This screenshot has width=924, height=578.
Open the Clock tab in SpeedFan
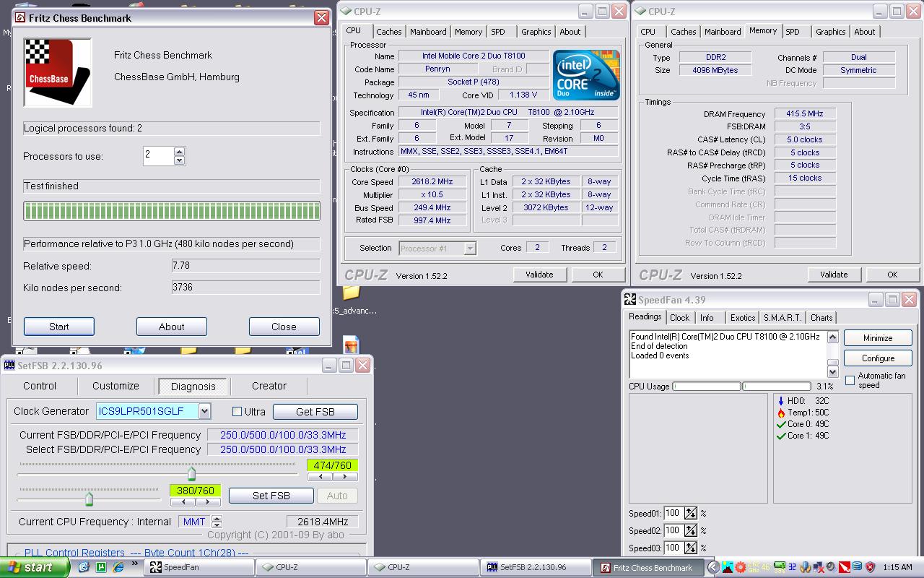click(x=680, y=318)
